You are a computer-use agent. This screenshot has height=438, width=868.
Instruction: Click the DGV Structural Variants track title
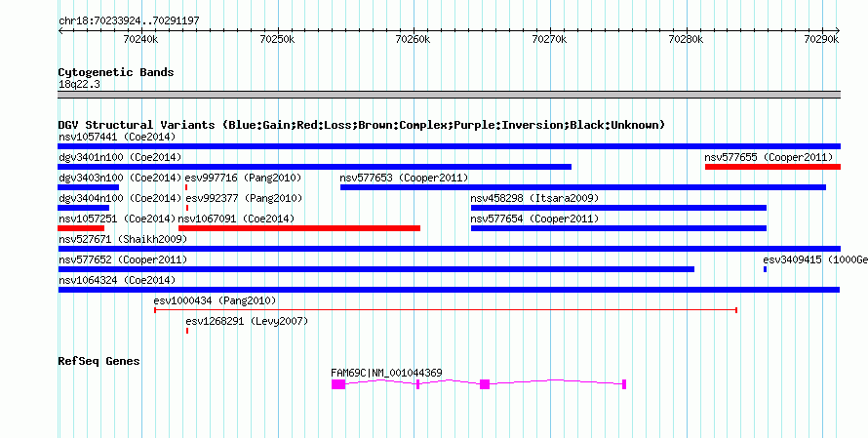[x=361, y=125]
